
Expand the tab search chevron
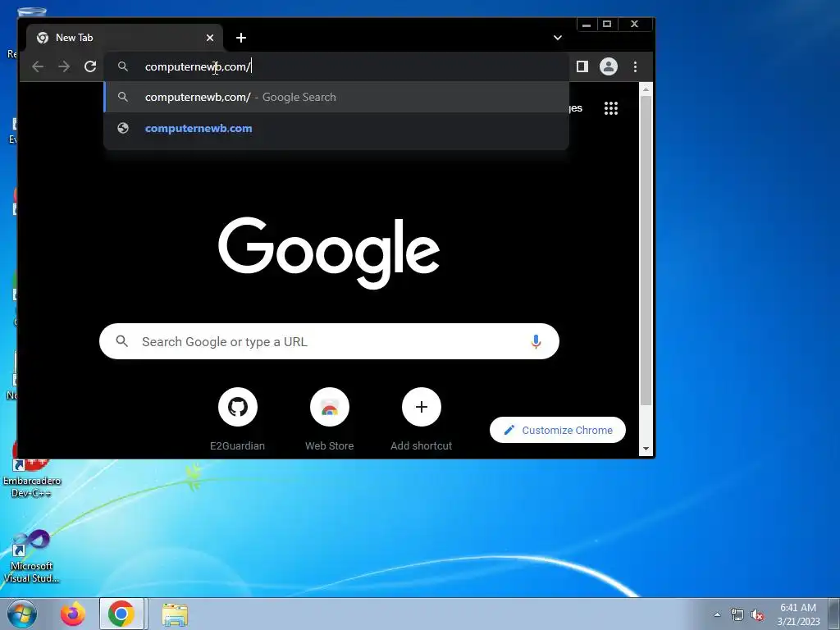[558, 38]
